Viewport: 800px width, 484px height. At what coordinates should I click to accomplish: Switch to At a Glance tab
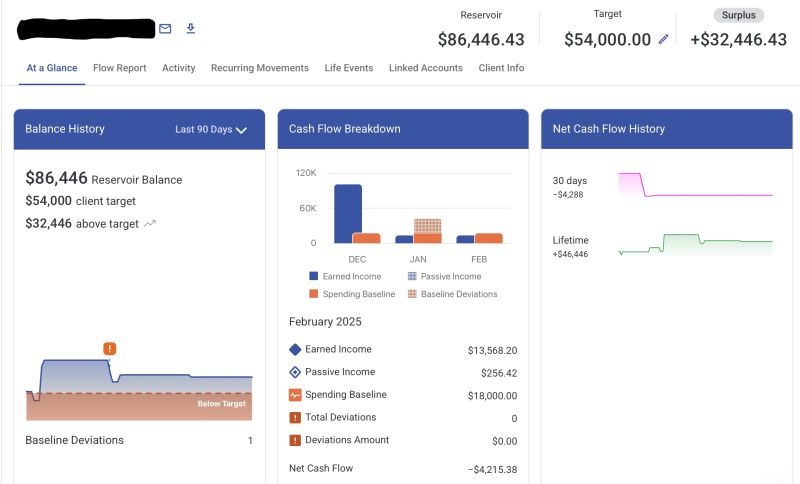[52, 68]
